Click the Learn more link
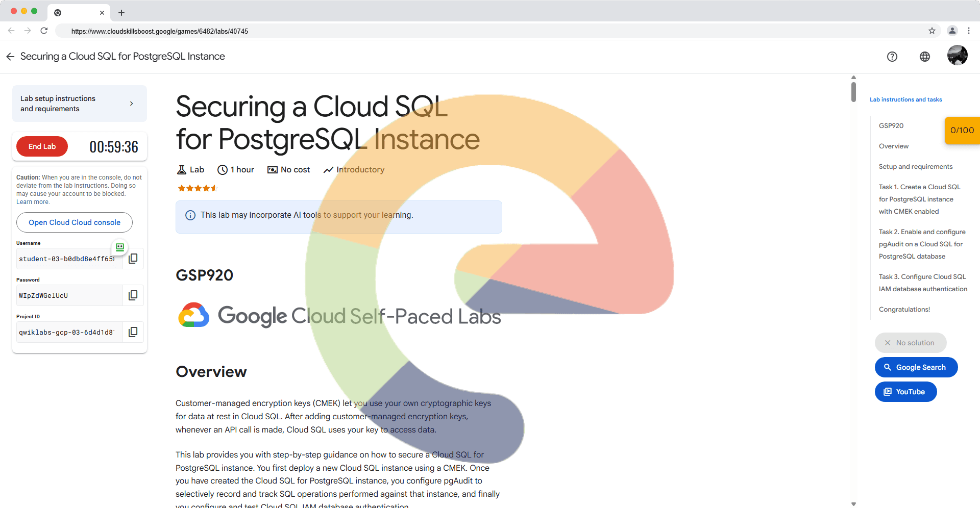The height and width of the screenshot is (508, 980). coord(33,202)
